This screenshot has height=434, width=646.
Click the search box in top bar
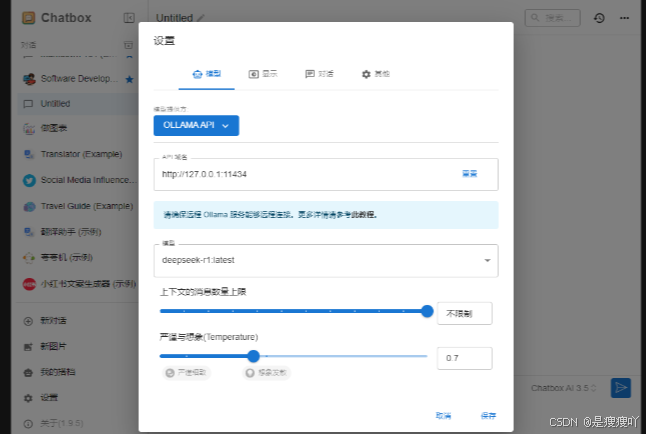(552, 18)
